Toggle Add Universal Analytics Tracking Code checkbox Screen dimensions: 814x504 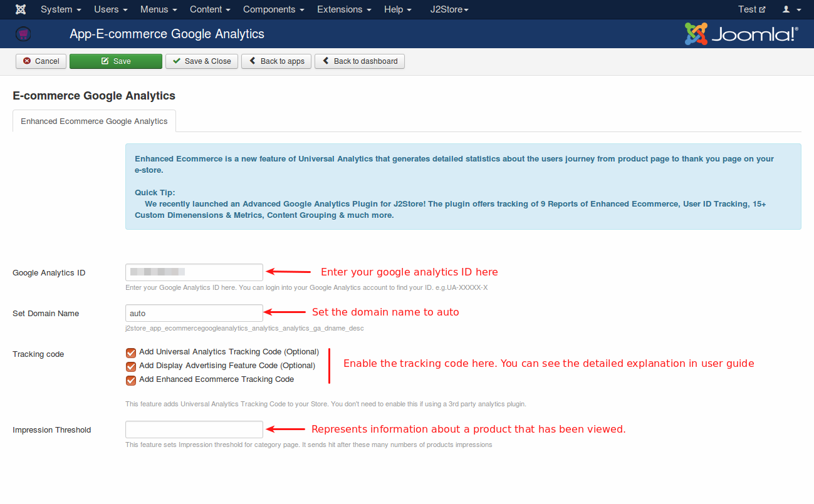(x=131, y=352)
